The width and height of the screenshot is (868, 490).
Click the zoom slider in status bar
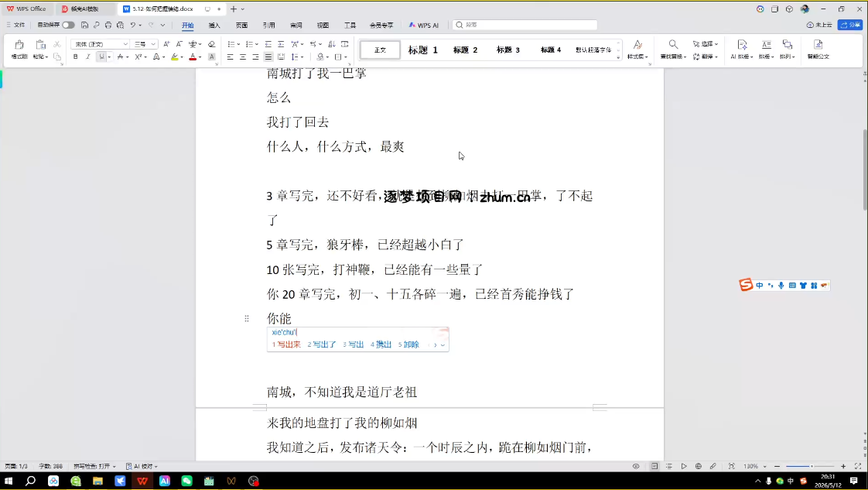pyautogui.click(x=810, y=466)
